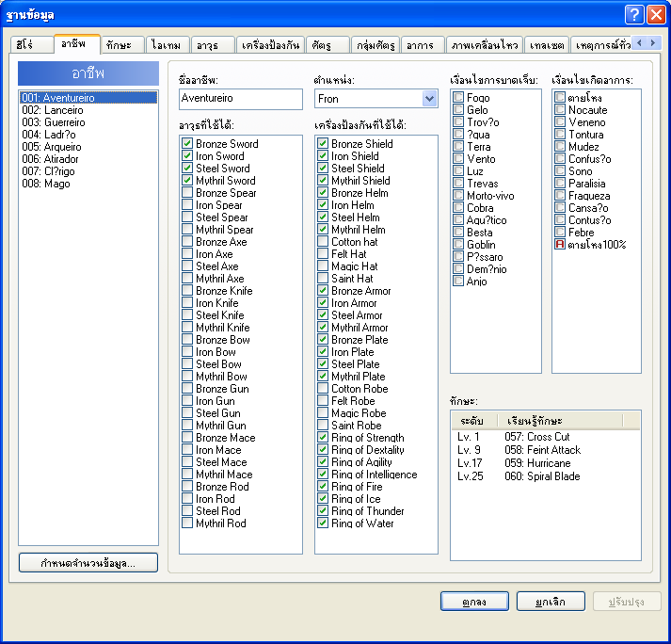
Task: Select class 008: Mago
Action: (88, 184)
